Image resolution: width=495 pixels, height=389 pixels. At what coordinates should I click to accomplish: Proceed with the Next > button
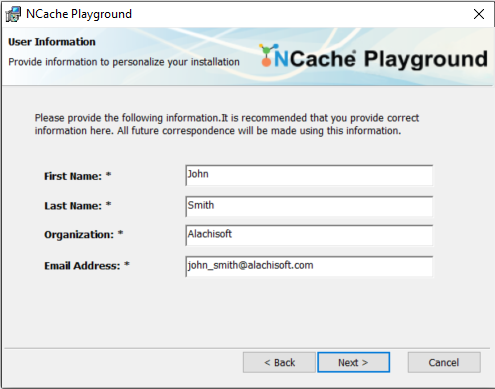tap(353, 362)
